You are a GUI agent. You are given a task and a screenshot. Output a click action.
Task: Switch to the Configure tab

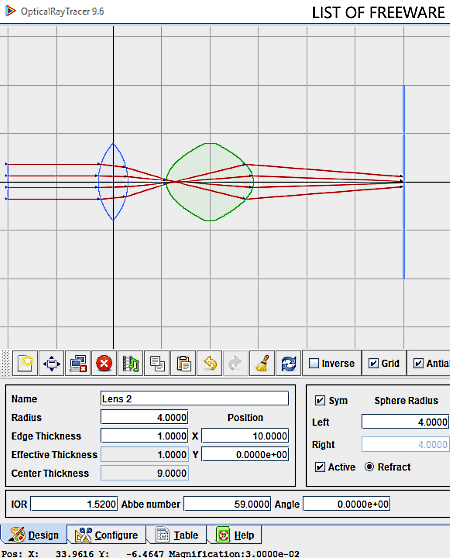point(106,535)
